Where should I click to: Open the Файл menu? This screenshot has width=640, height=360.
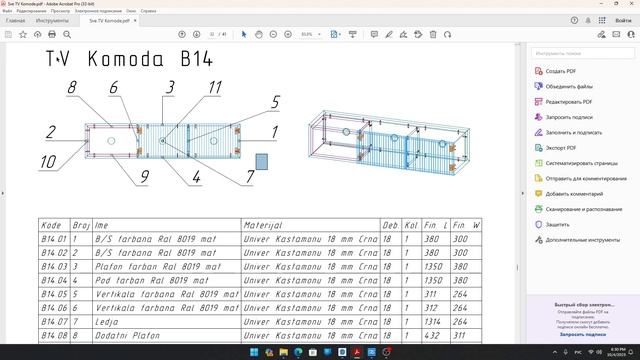point(7,11)
